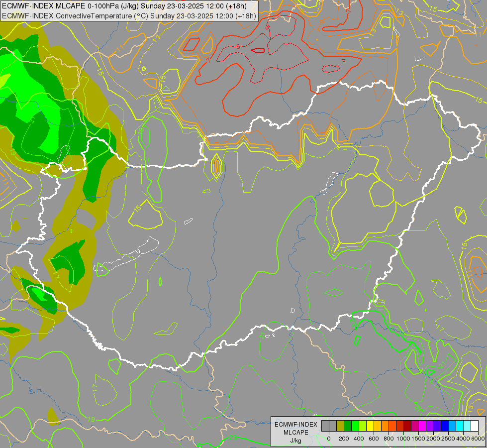Image resolution: width=487 pixels, height=448 pixels.
Task: Click the legend tick value 200
Action: [344, 439]
